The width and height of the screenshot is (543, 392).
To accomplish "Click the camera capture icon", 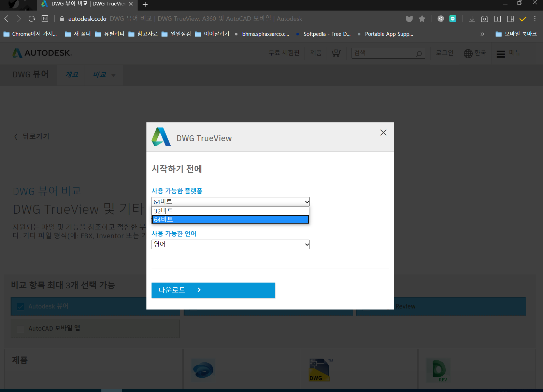I will (484, 19).
